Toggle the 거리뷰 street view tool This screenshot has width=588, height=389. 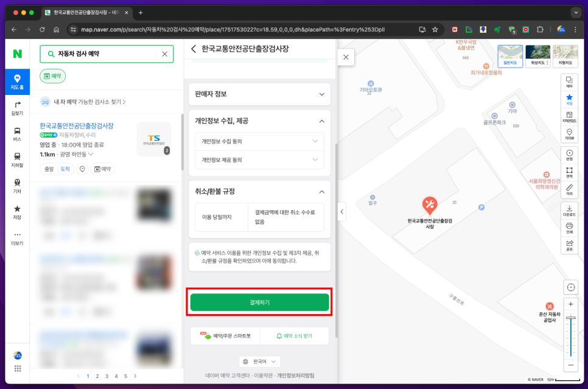coord(569,135)
